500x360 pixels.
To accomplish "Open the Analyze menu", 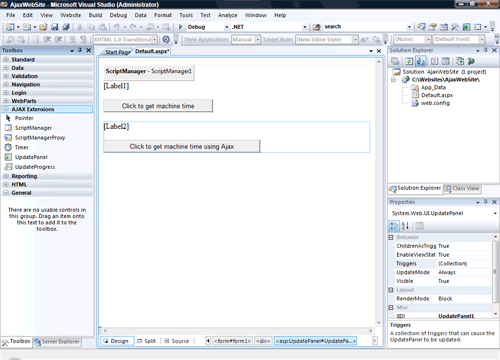I will (x=228, y=15).
